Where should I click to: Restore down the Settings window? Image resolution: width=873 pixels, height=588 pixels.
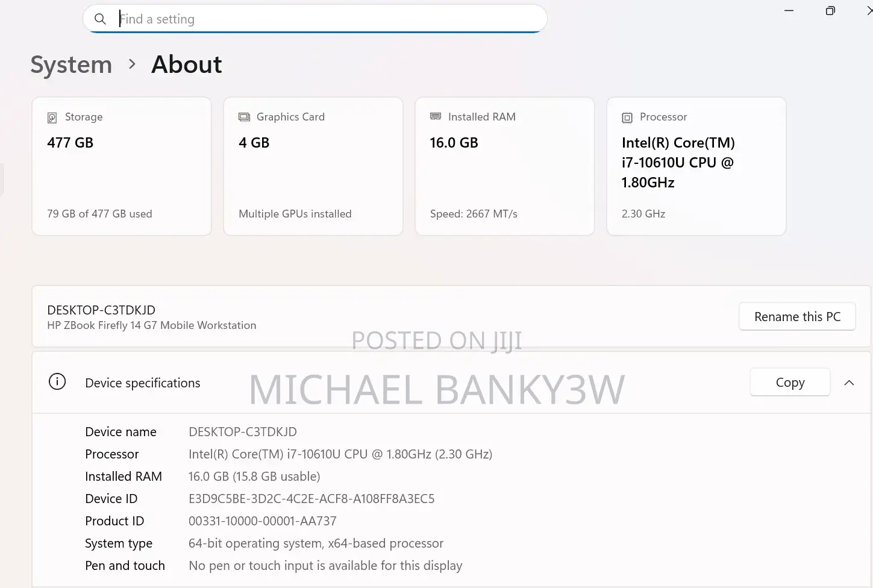(x=830, y=11)
